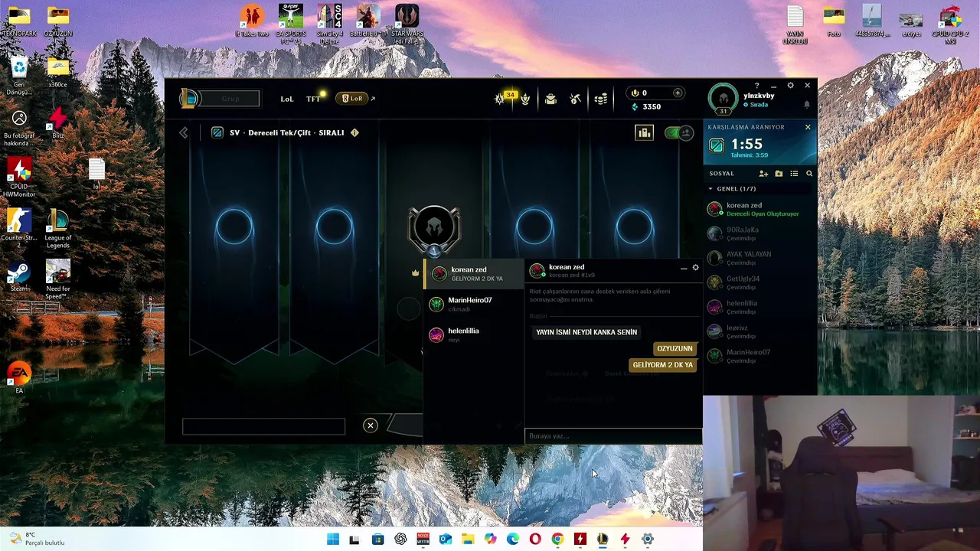
Task: Open the weather widget in taskbar
Action: pos(37,539)
